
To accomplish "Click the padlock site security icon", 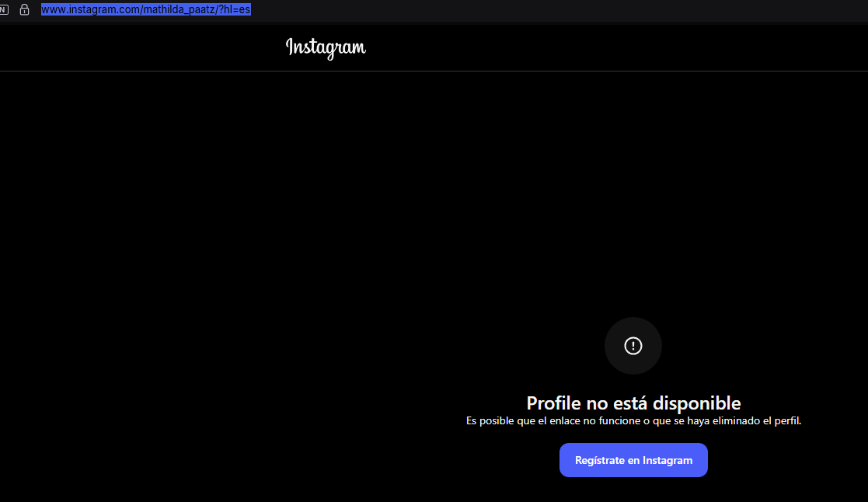I will pos(24,9).
